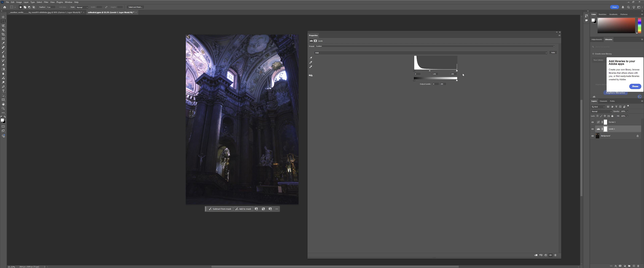The width and height of the screenshot is (644, 268).
Task: Select the Crop tool
Action: coord(3,35)
